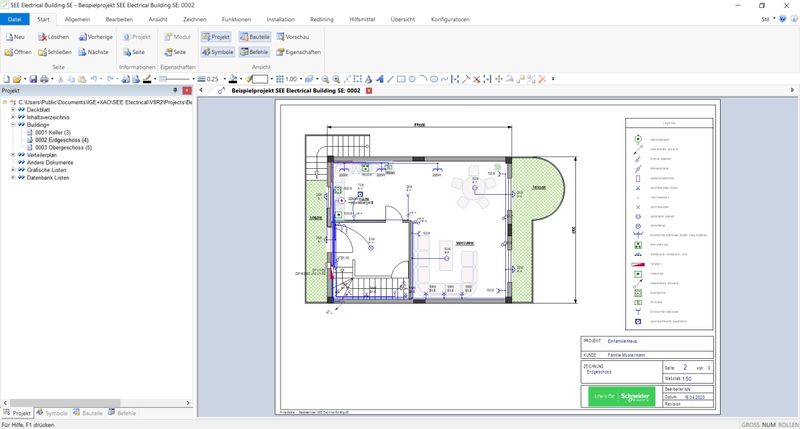Click the Print icon in the toolbar
This screenshot has height=429, width=800.
click(45, 79)
